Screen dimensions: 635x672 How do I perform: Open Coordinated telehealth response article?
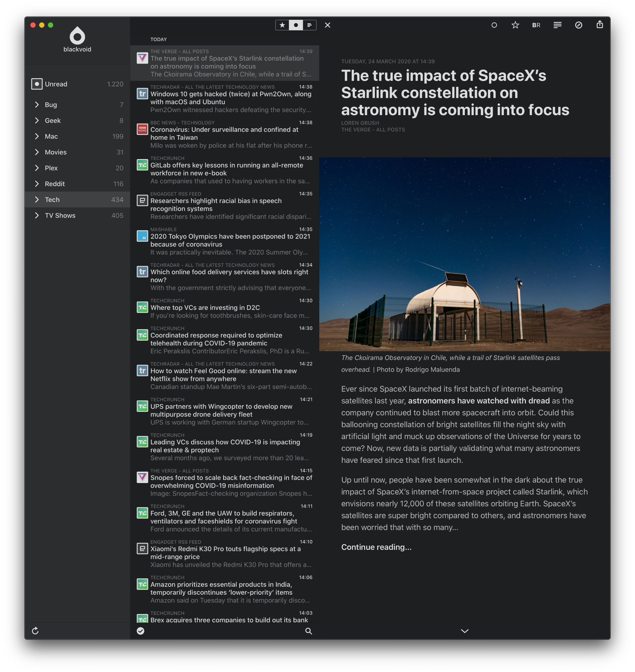point(224,340)
